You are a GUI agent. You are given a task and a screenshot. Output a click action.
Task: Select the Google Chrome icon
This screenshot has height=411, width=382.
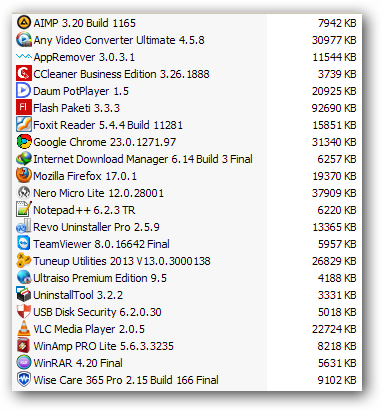[x=24, y=141]
